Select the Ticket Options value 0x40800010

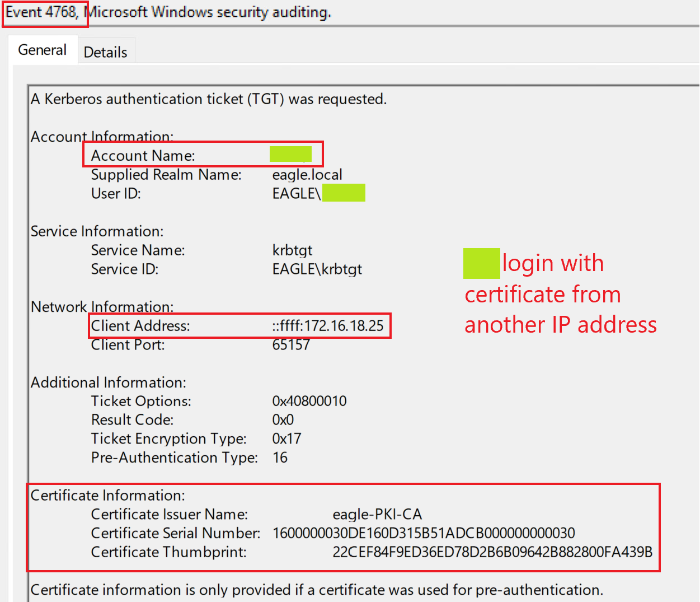pos(309,402)
